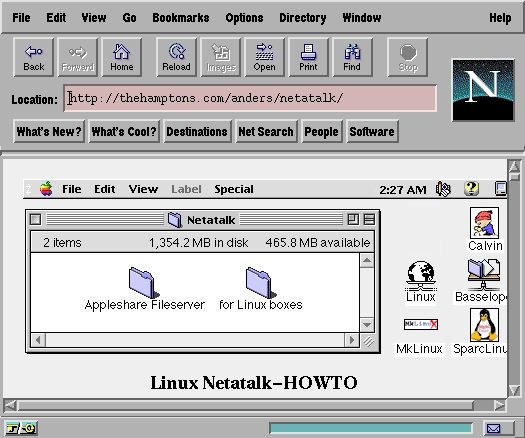This screenshot has height=438, width=525.
Task: Go to Home page via toolbar
Action: tap(122, 57)
